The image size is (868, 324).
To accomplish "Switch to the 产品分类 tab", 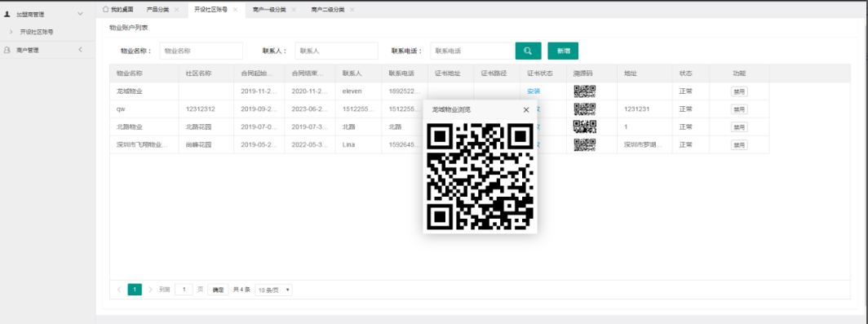I will pyautogui.click(x=157, y=10).
